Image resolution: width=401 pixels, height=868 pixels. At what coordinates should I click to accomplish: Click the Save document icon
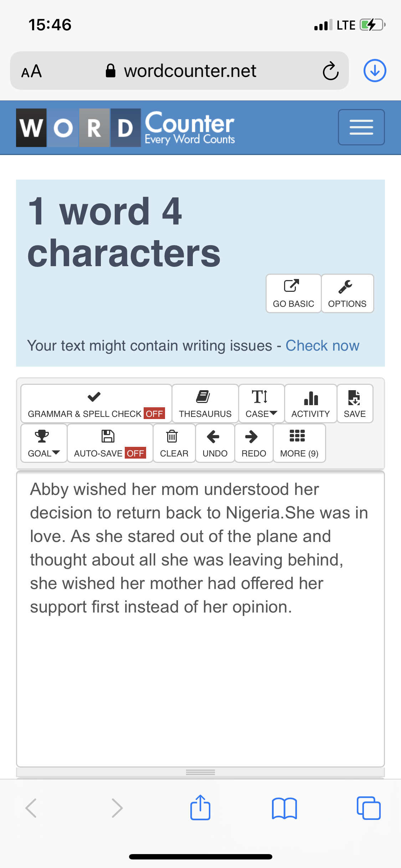[355, 404]
